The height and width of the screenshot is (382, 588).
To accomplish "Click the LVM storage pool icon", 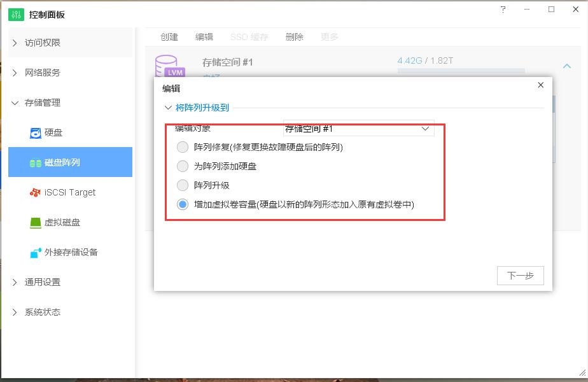I will [170, 66].
